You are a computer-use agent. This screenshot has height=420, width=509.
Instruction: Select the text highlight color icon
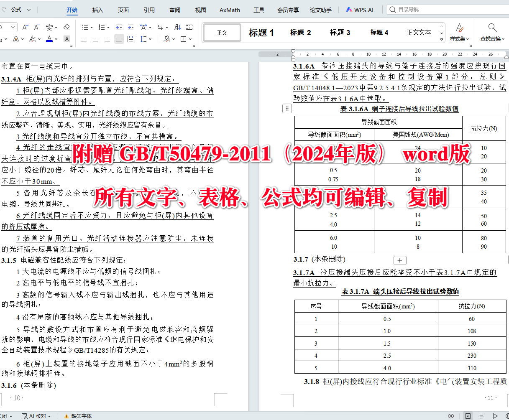(32, 39)
